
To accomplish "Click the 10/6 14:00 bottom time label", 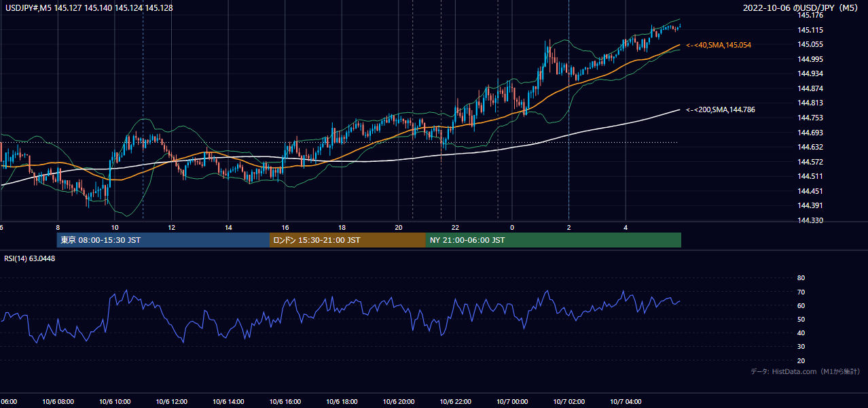I will point(228,402).
